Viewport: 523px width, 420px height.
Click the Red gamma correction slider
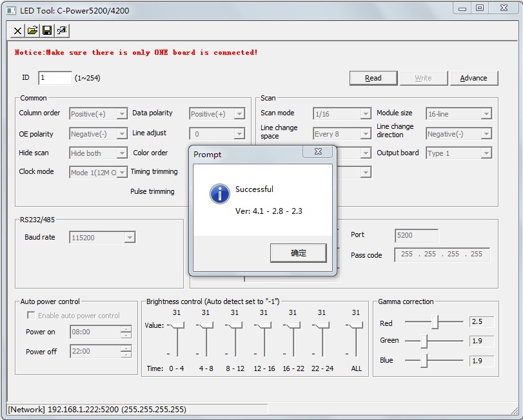(437, 321)
